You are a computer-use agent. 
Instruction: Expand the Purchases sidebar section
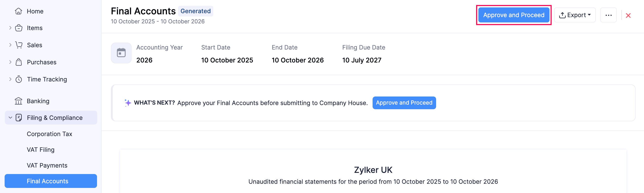click(10, 62)
